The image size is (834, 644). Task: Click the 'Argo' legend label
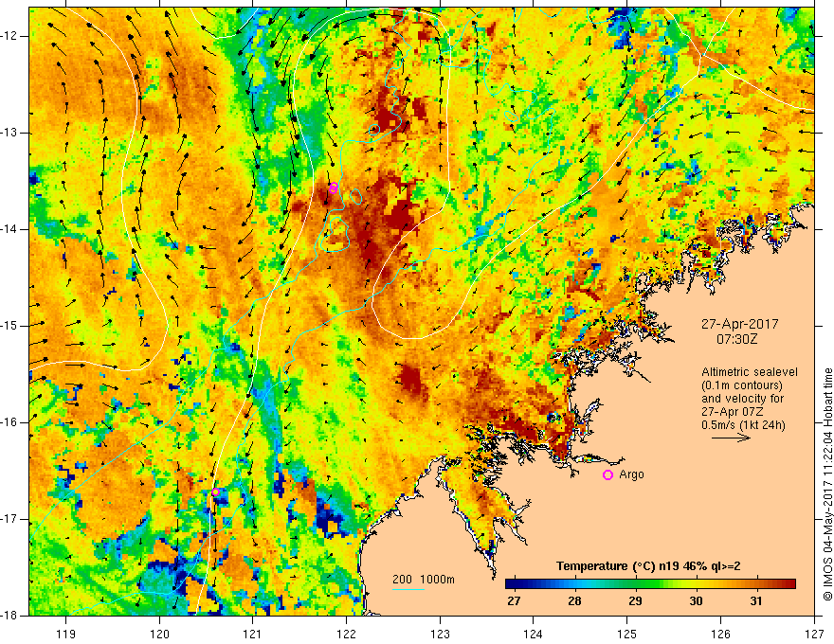click(631, 474)
